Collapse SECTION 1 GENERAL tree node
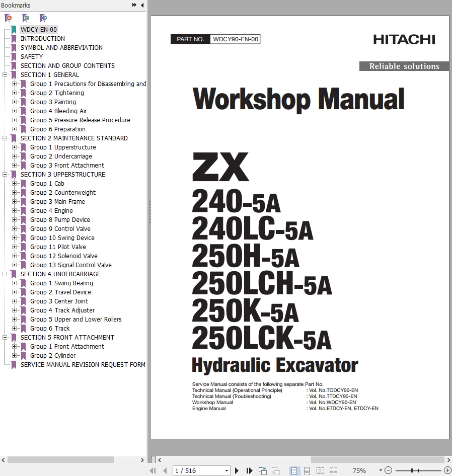The width and height of the screenshot is (452, 476). point(5,74)
